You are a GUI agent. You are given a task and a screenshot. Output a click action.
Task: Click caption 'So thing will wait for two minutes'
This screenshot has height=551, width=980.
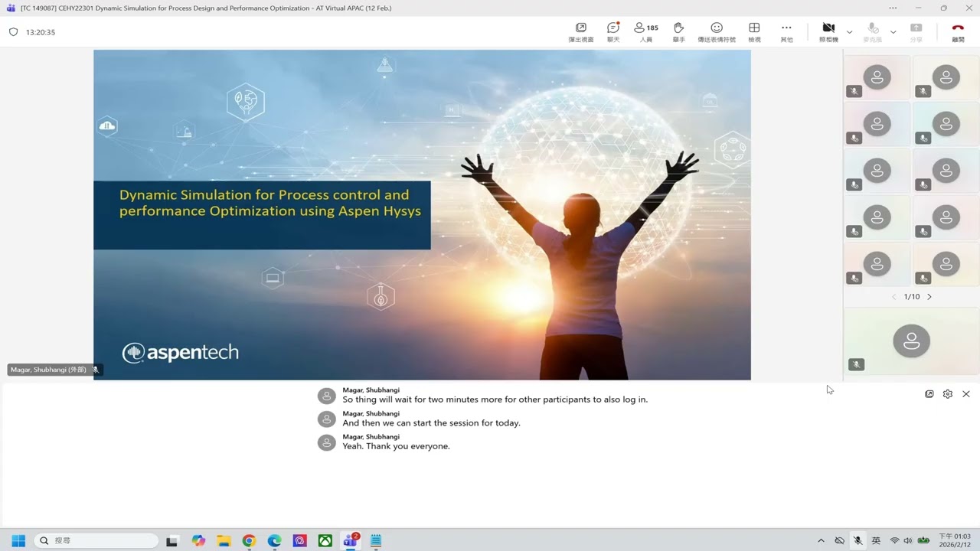495,399
